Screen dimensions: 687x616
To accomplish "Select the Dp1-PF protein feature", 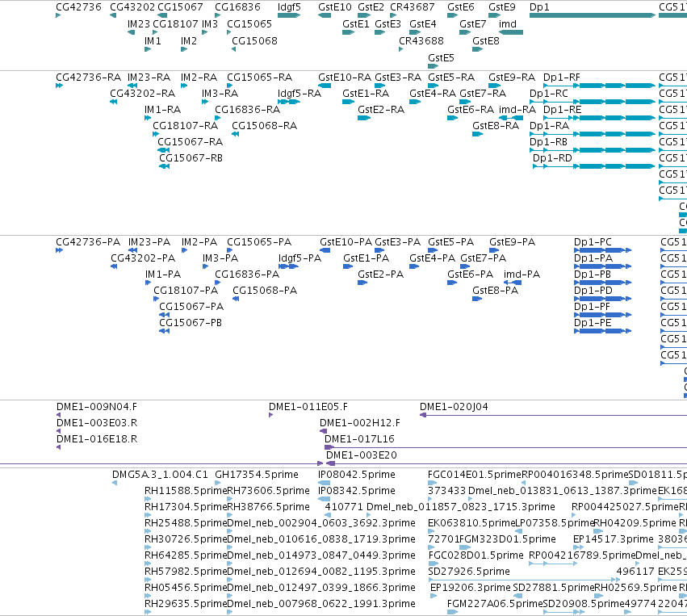I will pos(602,315).
